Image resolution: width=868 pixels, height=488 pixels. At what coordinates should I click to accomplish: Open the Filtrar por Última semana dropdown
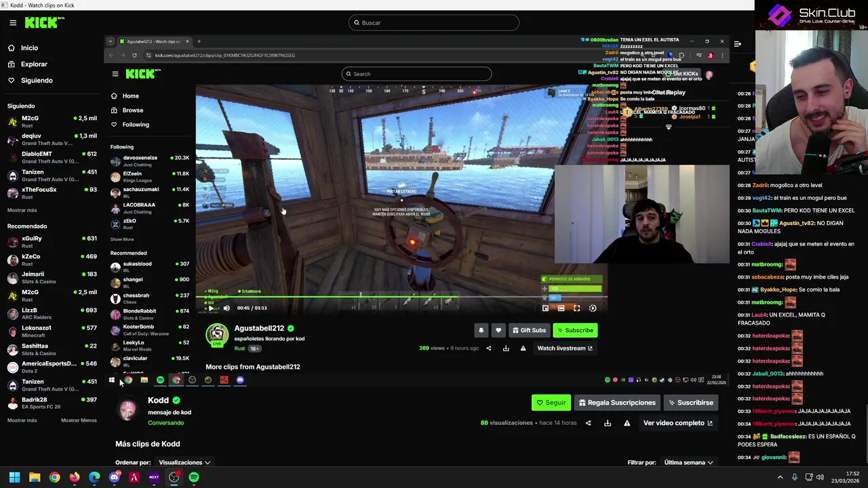(688, 462)
